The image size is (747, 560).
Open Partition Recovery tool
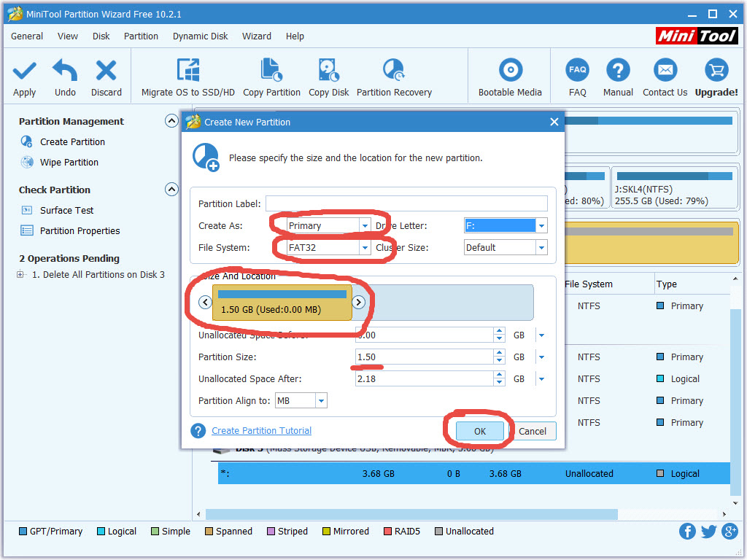coord(394,71)
